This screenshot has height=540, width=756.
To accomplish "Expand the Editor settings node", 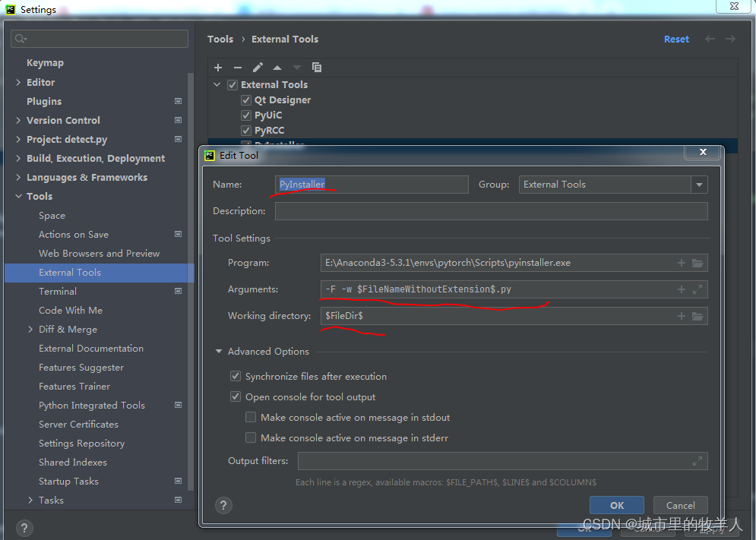I will click(x=18, y=83).
